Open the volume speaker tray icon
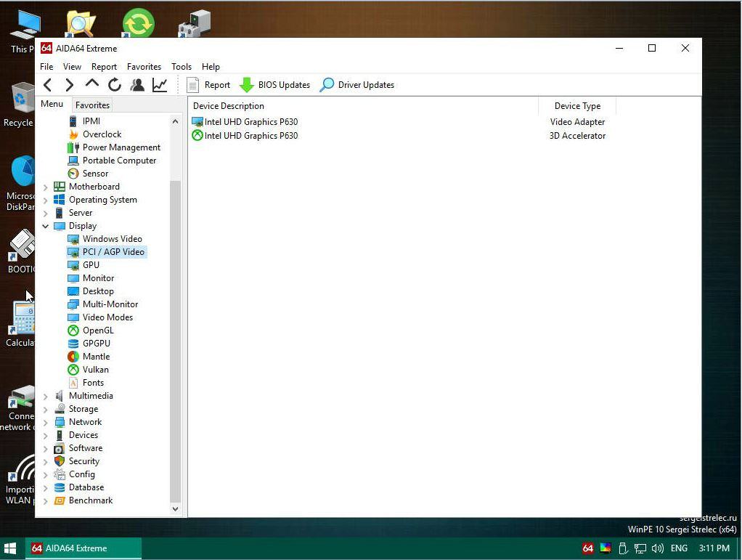This screenshot has height=560, width=742. click(657, 548)
